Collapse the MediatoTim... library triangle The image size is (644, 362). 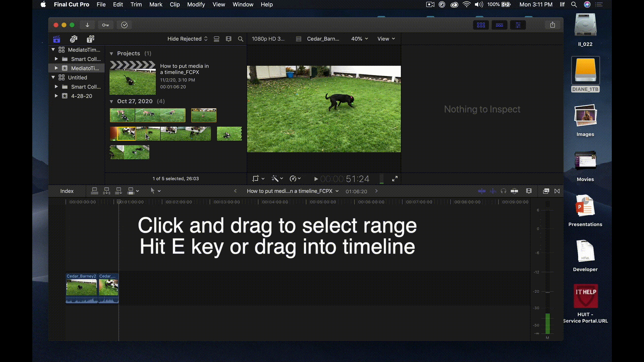[53, 50]
